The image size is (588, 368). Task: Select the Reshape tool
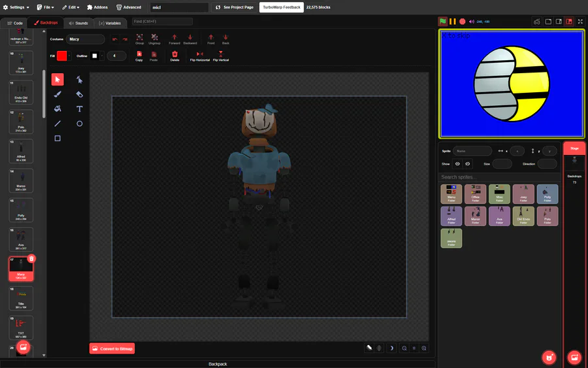point(79,80)
